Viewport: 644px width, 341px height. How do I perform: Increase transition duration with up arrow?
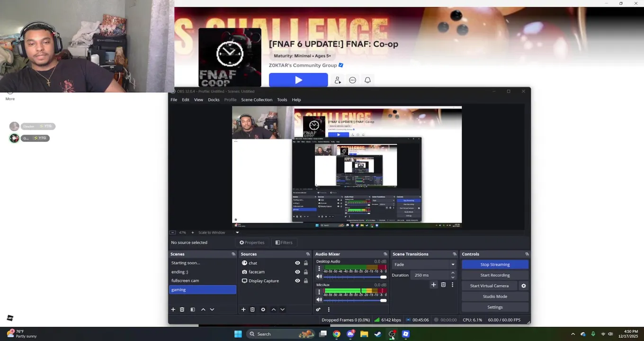tap(453, 273)
